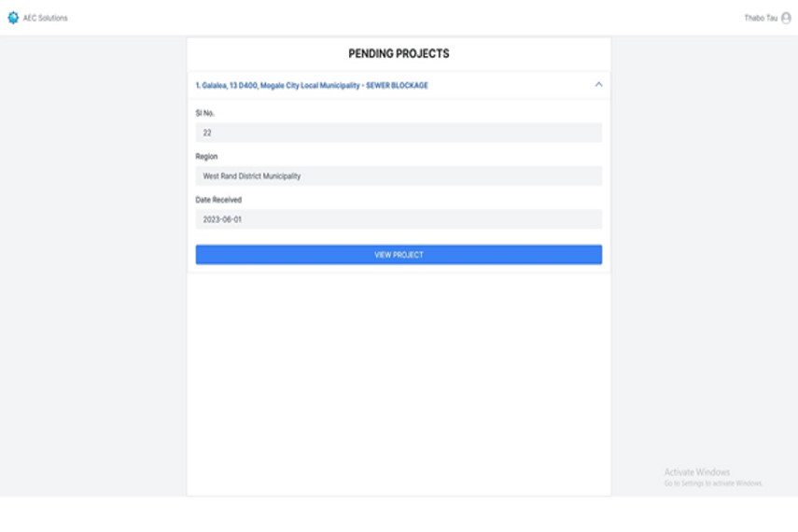This screenshot has width=798, height=532.
Task: Click the AEC Solutions gear logo icon
Action: [13, 18]
